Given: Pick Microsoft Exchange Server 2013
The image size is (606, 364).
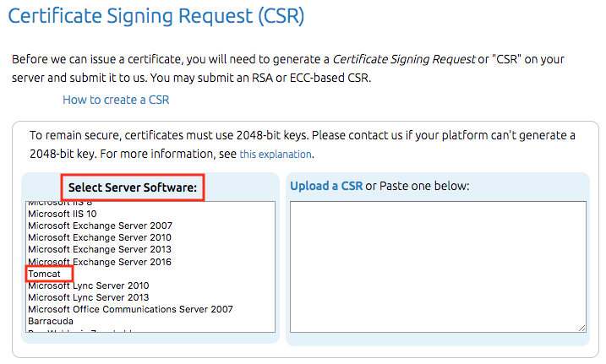Looking at the screenshot, I should coord(100,249).
